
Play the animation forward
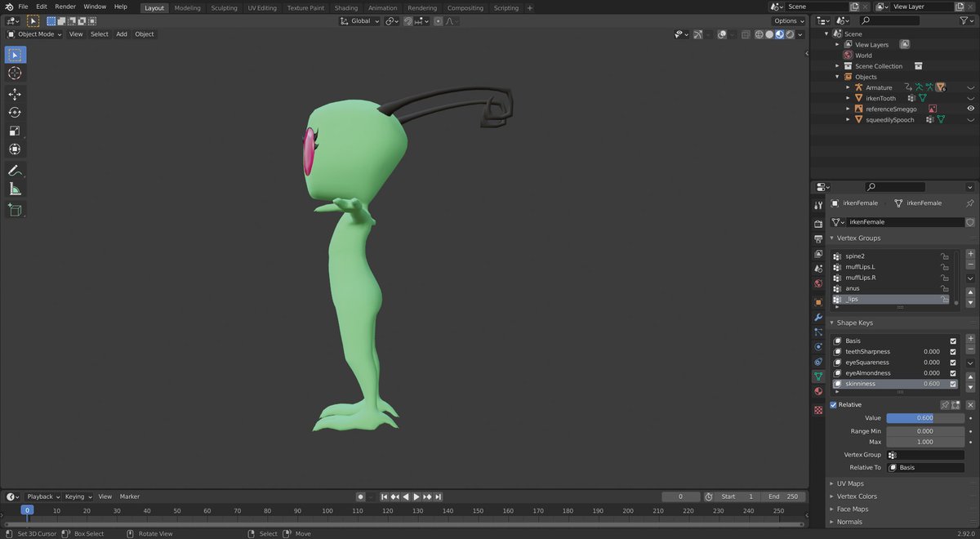tap(416, 497)
